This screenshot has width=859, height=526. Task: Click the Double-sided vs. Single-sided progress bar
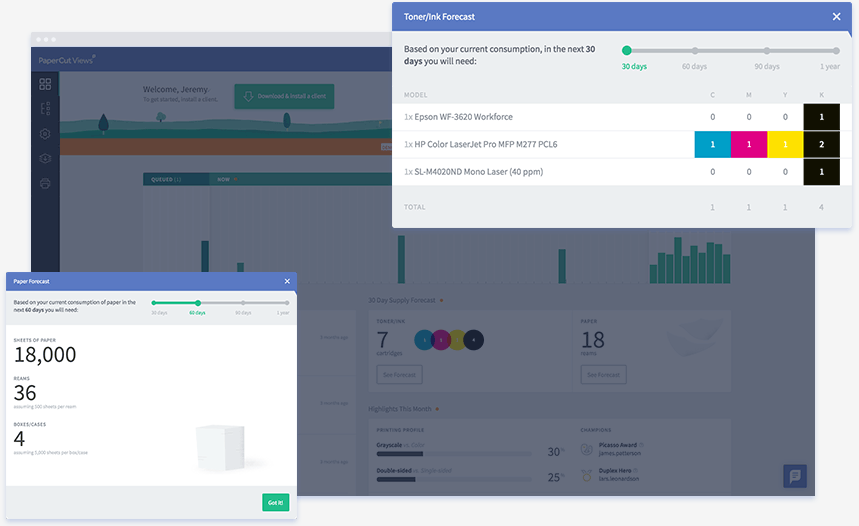454,479
